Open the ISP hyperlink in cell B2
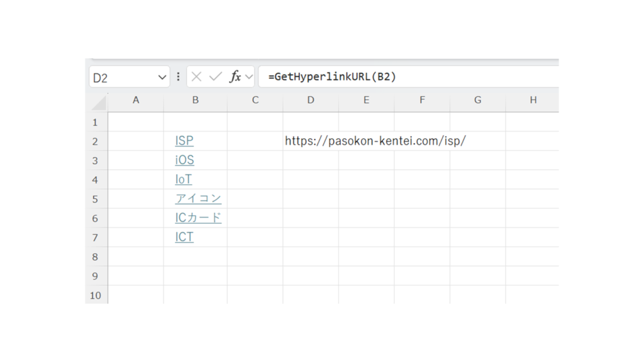644x362 pixels. point(184,141)
